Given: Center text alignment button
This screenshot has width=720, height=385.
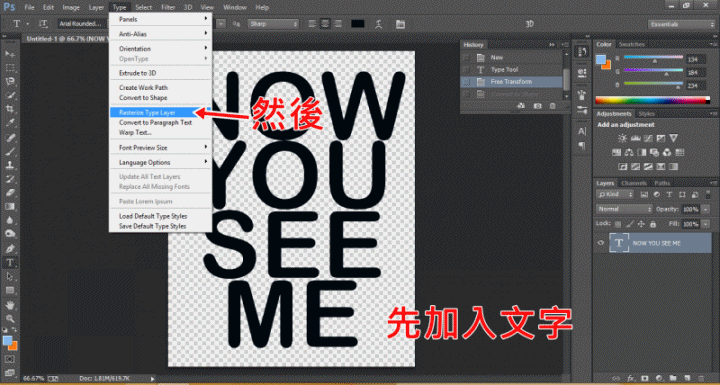Looking at the screenshot, I should tap(326, 24).
